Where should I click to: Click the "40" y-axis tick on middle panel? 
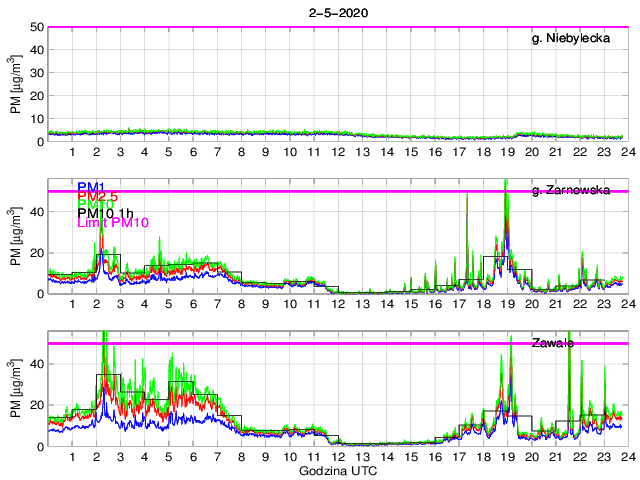coord(33,211)
